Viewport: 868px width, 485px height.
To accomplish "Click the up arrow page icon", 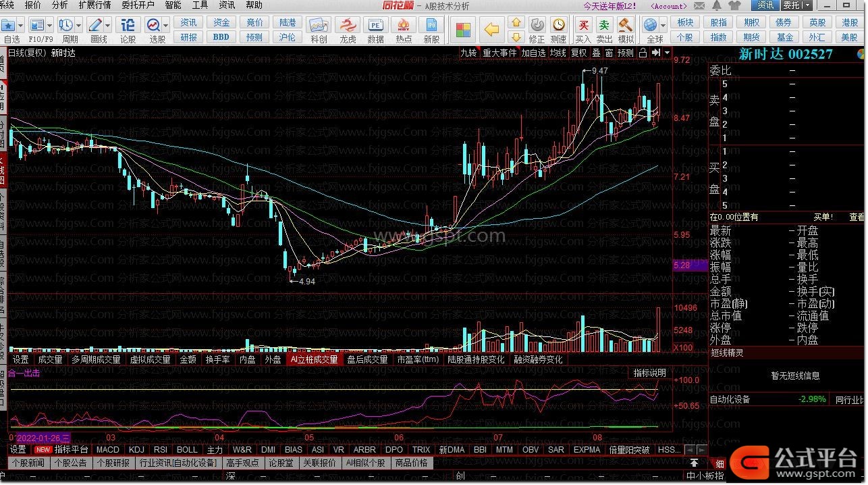I will pyautogui.click(x=516, y=23).
